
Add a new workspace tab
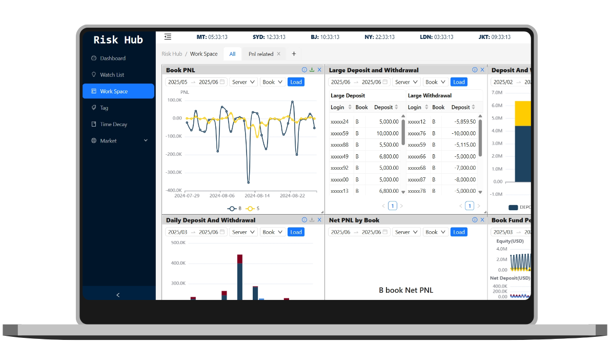click(x=294, y=54)
